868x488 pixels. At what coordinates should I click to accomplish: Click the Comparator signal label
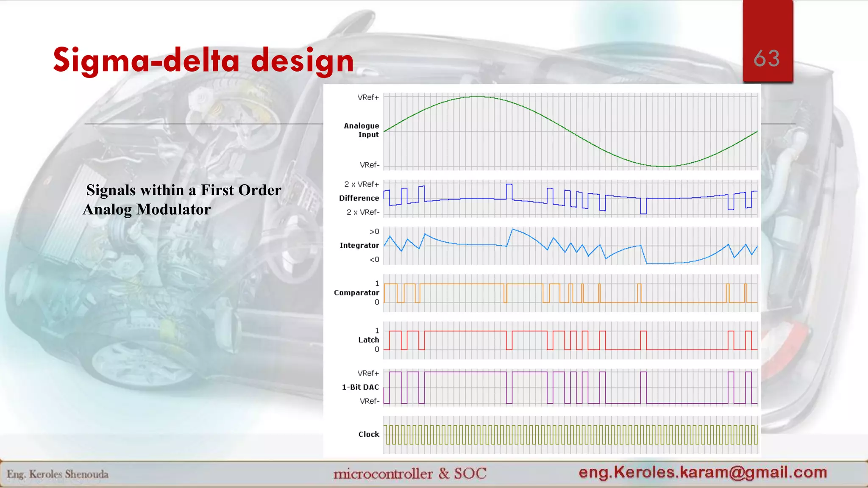[x=356, y=292]
